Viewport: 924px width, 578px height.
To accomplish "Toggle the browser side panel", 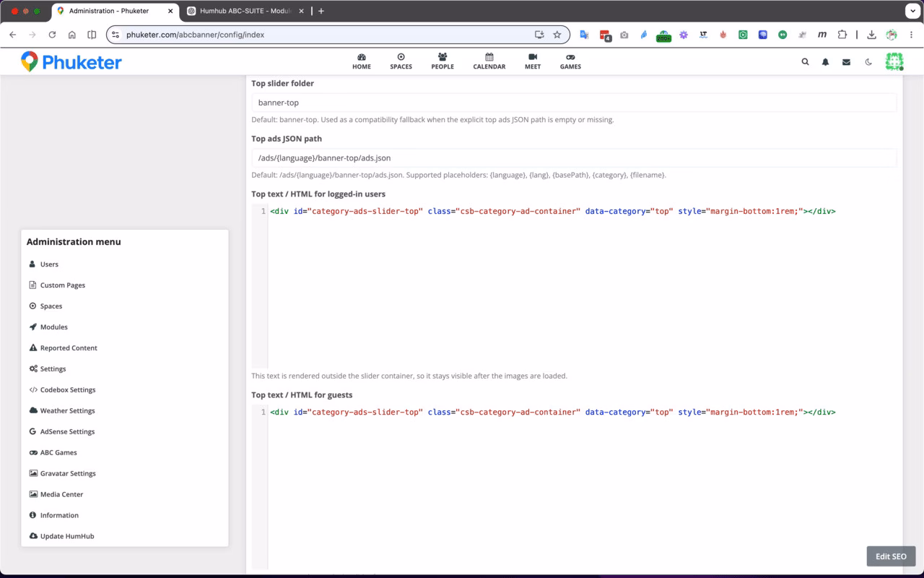I will pyautogui.click(x=92, y=35).
